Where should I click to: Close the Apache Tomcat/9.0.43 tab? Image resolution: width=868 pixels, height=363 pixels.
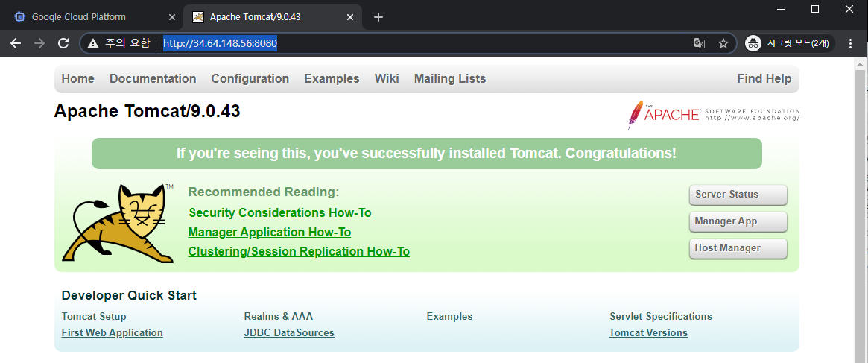[350, 17]
